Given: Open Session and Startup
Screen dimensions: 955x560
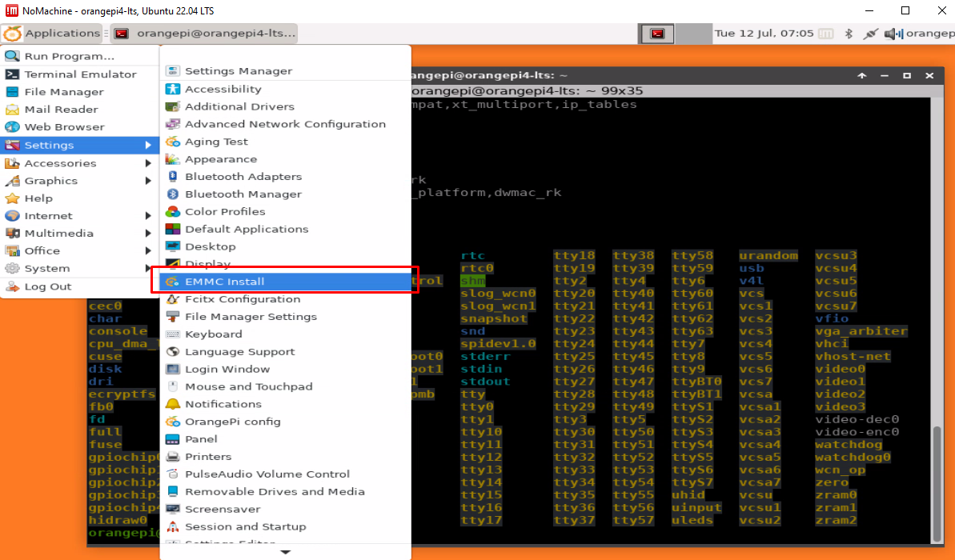Looking at the screenshot, I should click(x=285, y=527).
